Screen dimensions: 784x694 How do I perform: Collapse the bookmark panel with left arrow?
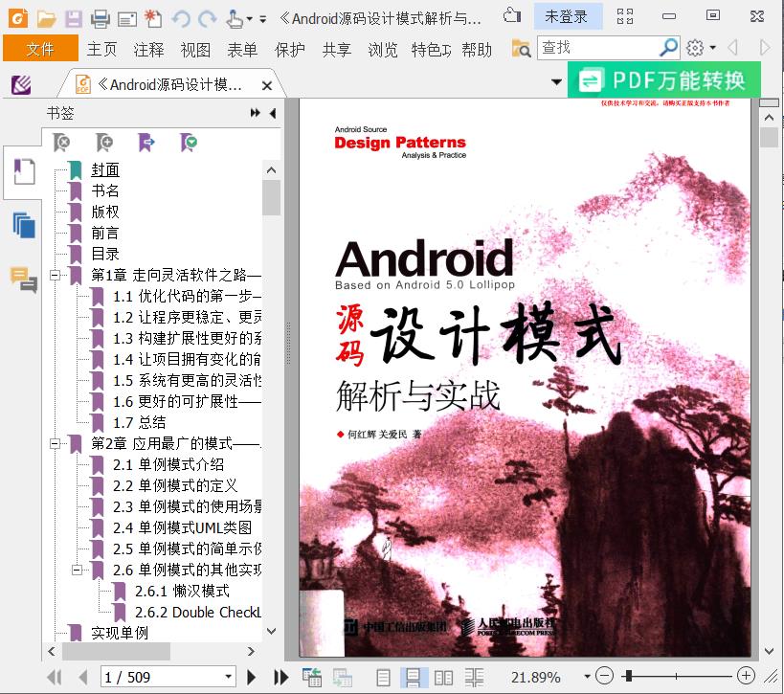[273, 114]
